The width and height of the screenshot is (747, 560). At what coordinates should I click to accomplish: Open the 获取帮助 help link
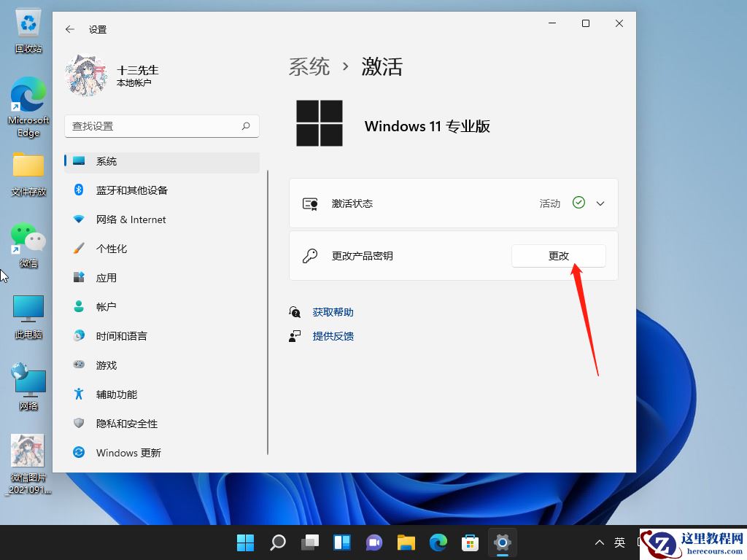pos(333,311)
